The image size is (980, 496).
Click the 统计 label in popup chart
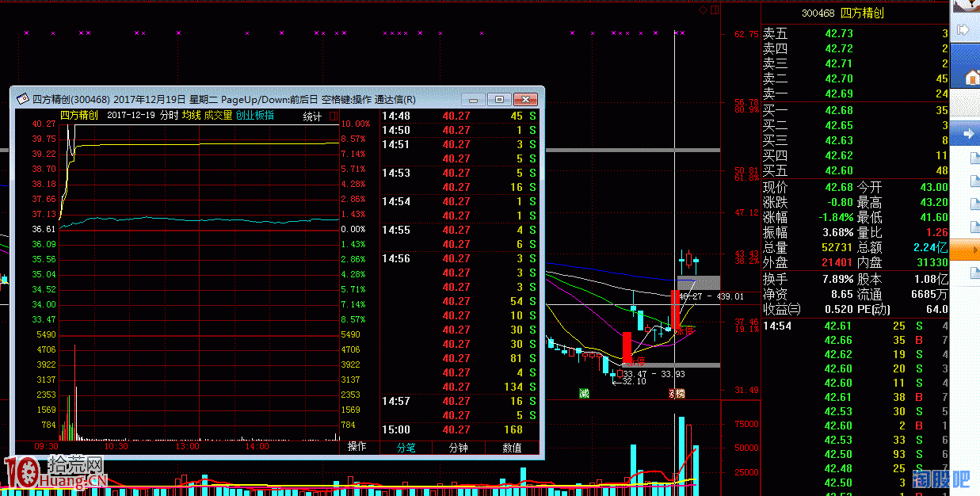point(313,116)
